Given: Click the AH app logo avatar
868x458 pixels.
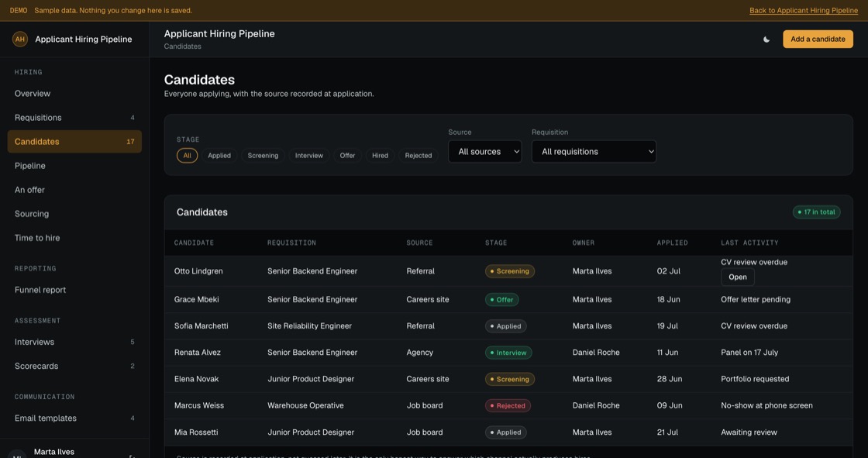Looking at the screenshot, I should pos(20,40).
